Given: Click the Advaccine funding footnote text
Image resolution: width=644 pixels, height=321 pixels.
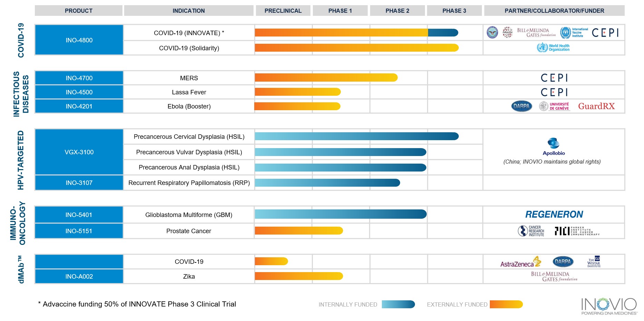Looking at the screenshot, I should 137,304.
